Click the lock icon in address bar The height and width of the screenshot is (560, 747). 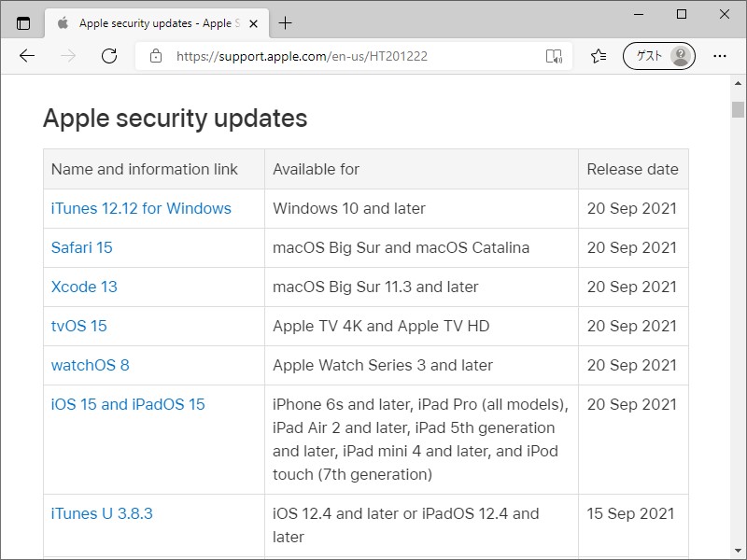pos(156,56)
